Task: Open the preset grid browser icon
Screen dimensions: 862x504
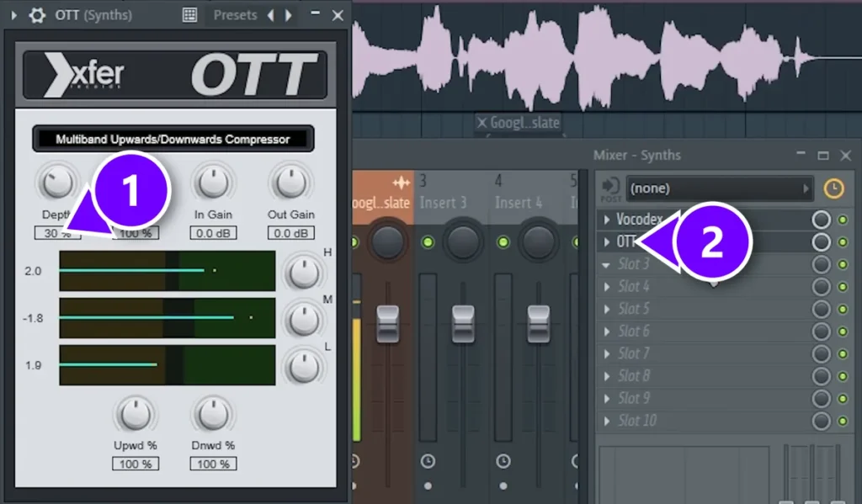Action: click(189, 15)
